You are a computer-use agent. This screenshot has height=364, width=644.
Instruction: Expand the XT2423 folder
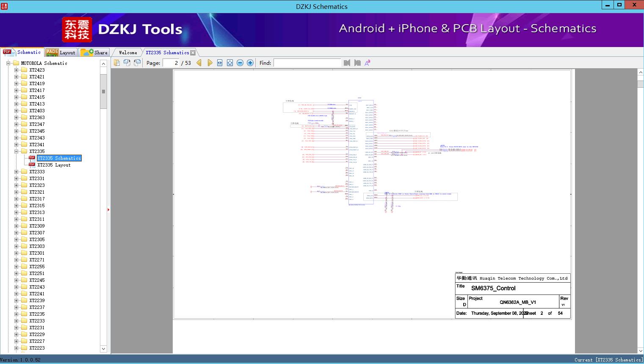[x=17, y=70]
